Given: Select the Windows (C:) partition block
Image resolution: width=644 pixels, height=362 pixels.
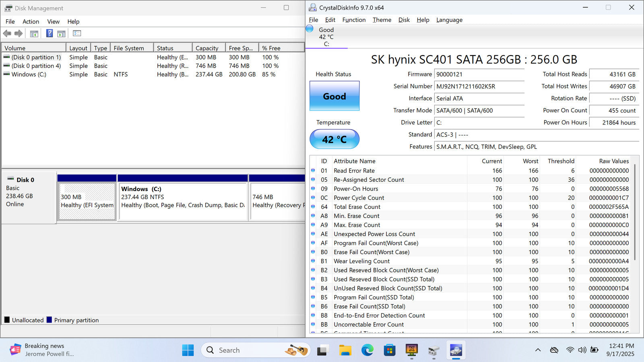Looking at the screenshot, I should coord(183,201).
